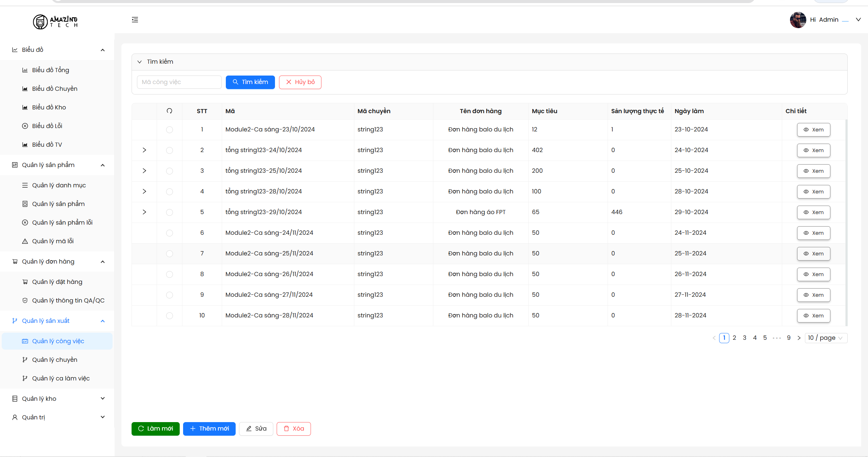Viewport: 868px width, 457px height.
Task: Open Quản lý chuyền menu item
Action: [x=55, y=360]
